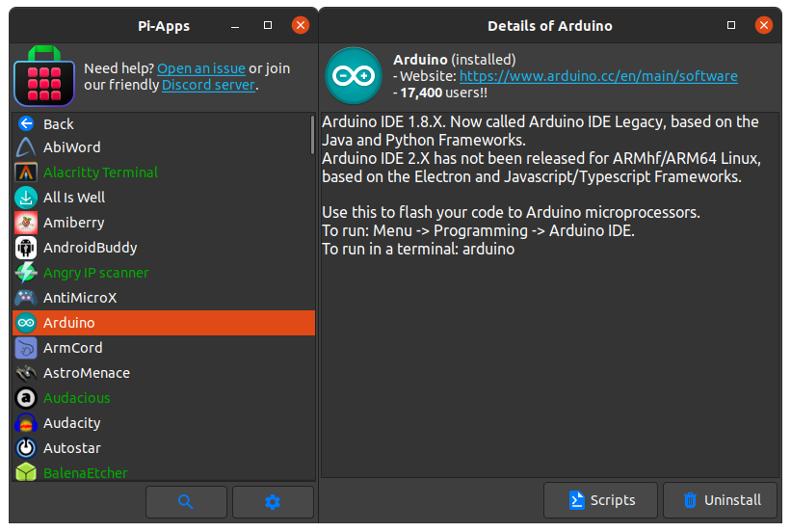Click the Back arrow icon
Viewport: 791px width, 532px height.
pos(26,123)
